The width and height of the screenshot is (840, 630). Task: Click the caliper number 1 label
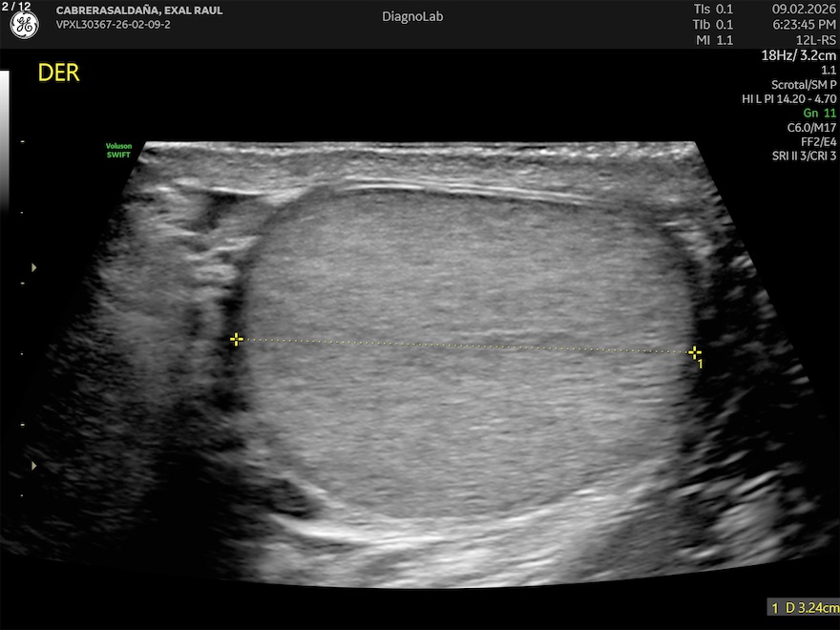click(701, 365)
